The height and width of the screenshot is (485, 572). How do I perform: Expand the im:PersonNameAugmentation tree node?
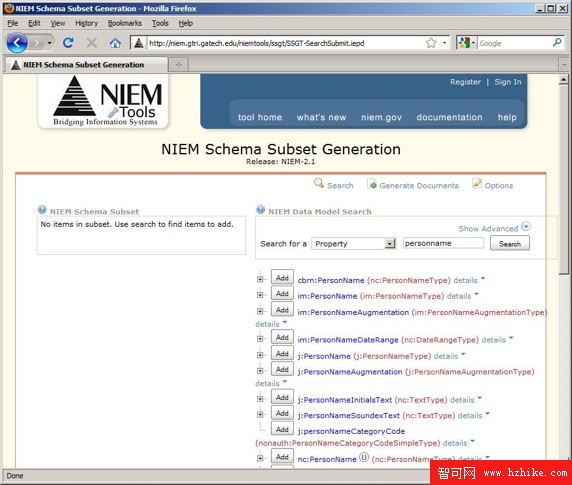tap(260, 311)
